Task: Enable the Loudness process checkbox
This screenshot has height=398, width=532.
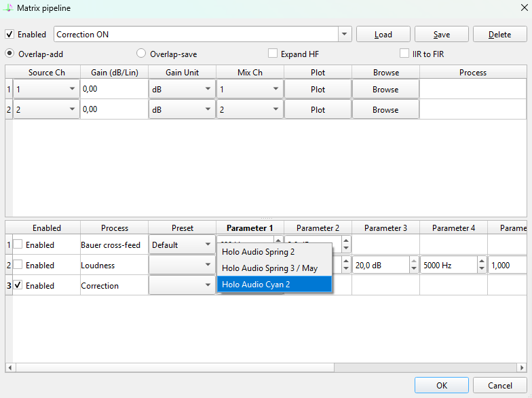Action: [18, 266]
